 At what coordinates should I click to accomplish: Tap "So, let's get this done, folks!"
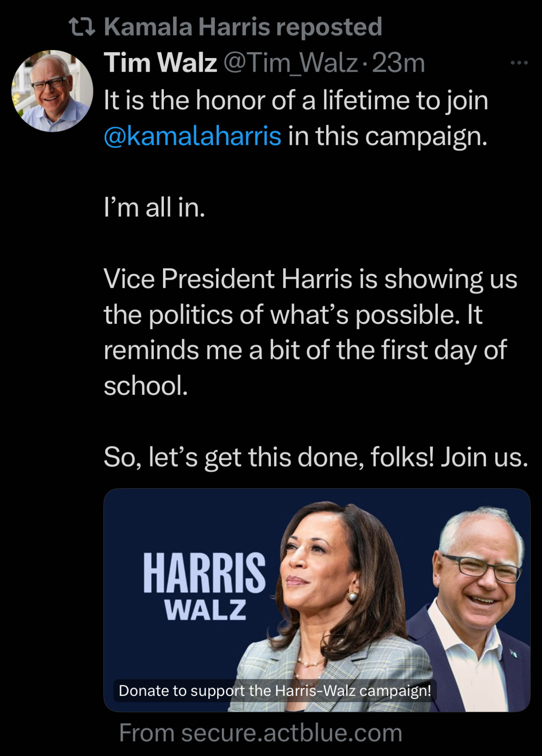click(x=268, y=458)
